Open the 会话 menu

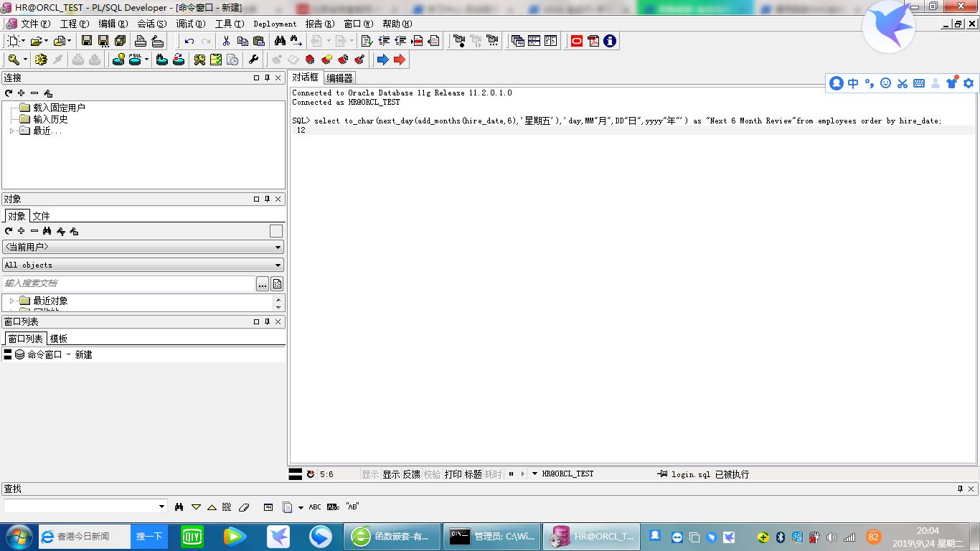point(152,24)
